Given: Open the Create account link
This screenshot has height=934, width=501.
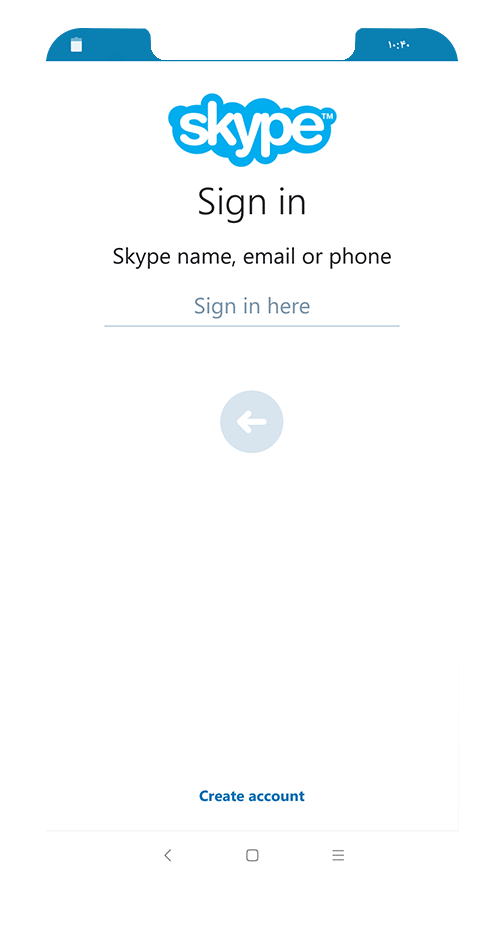Looking at the screenshot, I should (251, 796).
